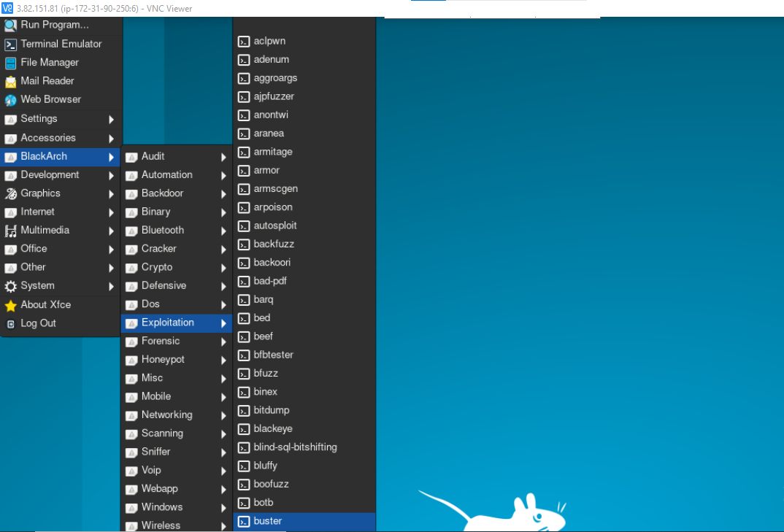Image resolution: width=784 pixels, height=532 pixels.
Task: Open the Bluetooth submenu
Action: click(177, 231)
